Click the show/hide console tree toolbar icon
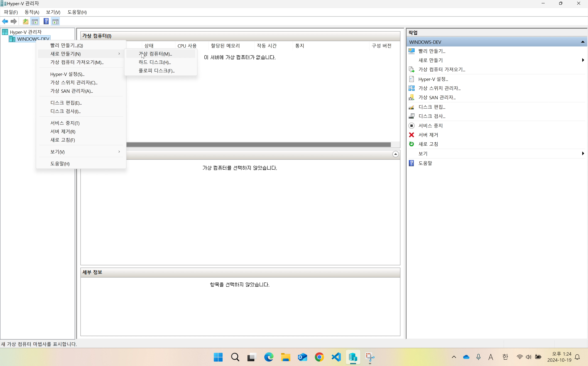588x366 pixels. (x=35, y=22)
